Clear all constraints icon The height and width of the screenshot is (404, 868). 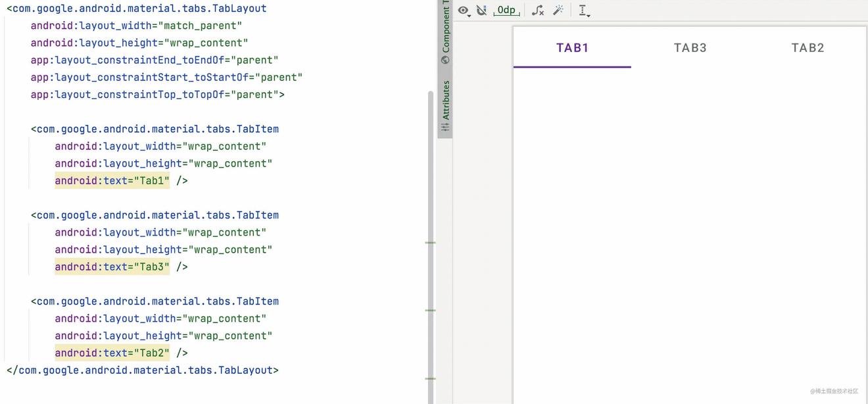tap(537, 11)
